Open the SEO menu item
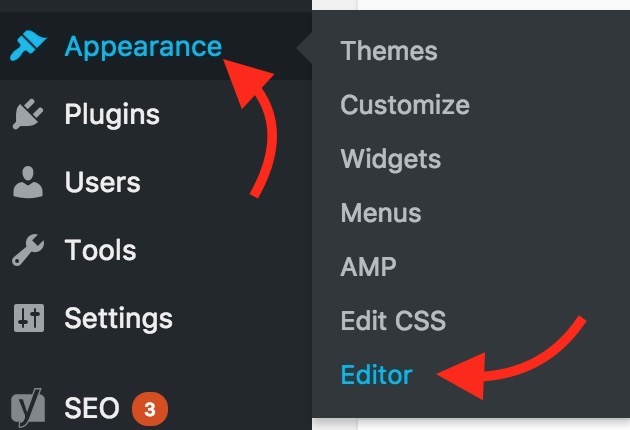 pos(92,408)
